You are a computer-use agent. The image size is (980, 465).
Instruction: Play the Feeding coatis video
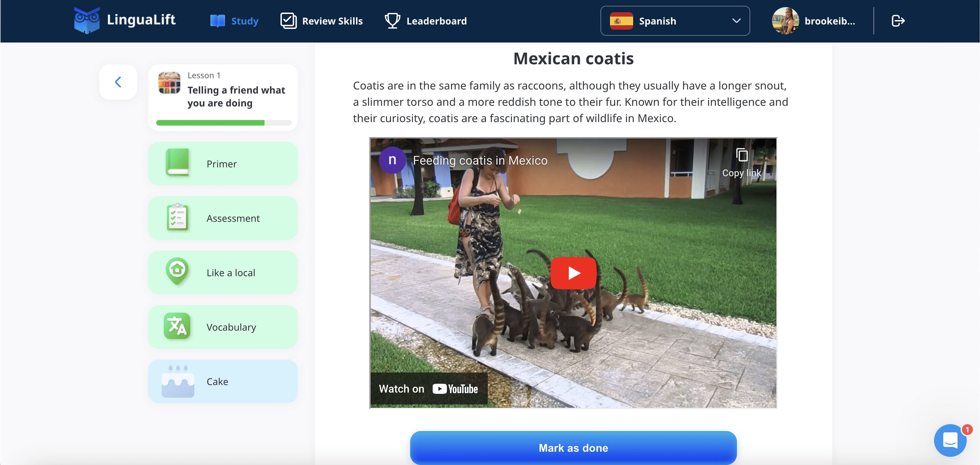point(573,273)
